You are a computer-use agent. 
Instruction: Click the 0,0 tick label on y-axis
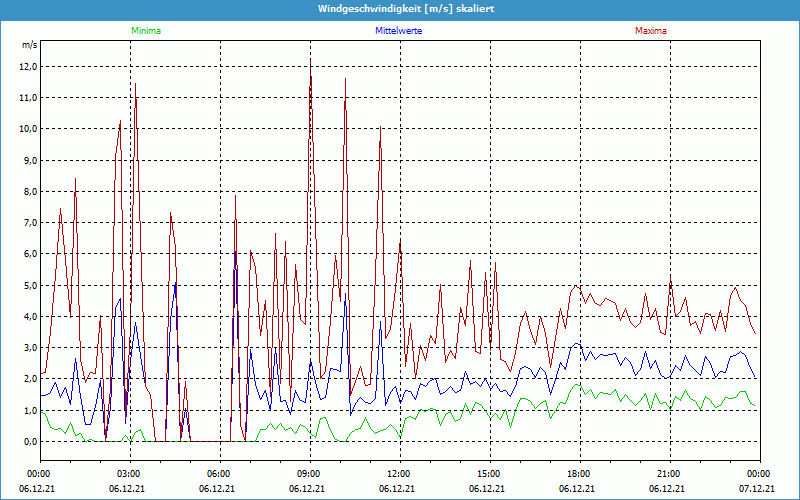tap(30, 441)
